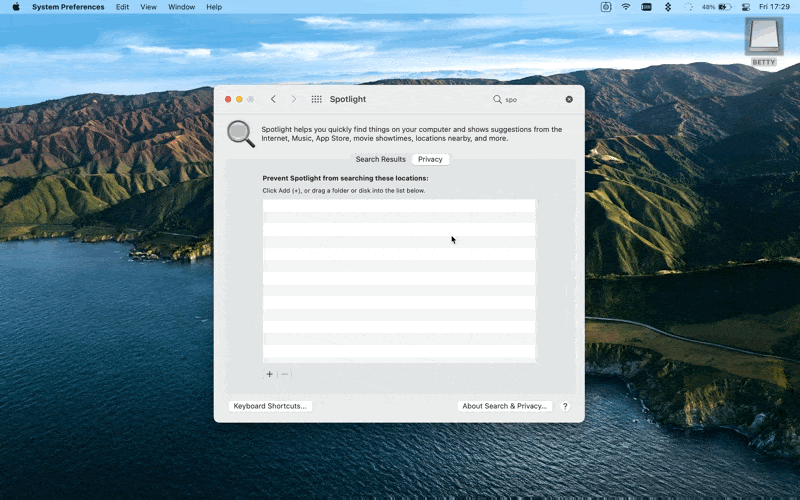Switch to the Search Results tab
800x500 pixels.
point(381,159)
